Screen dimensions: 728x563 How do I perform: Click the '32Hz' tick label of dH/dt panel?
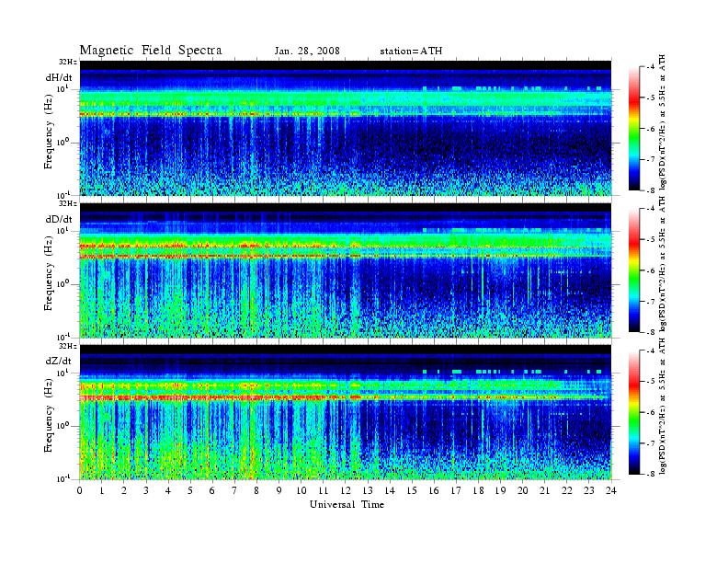click(x=68, y=62)
